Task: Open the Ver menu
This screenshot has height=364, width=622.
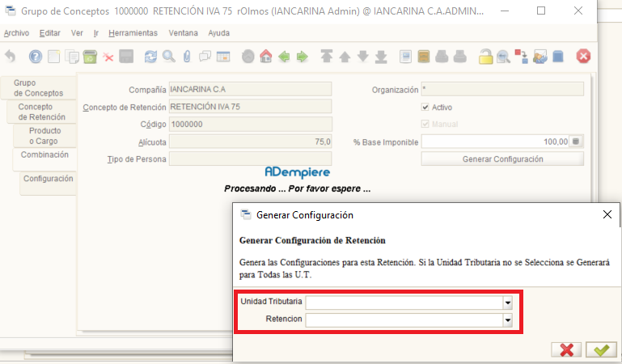Action: (77, 33)
